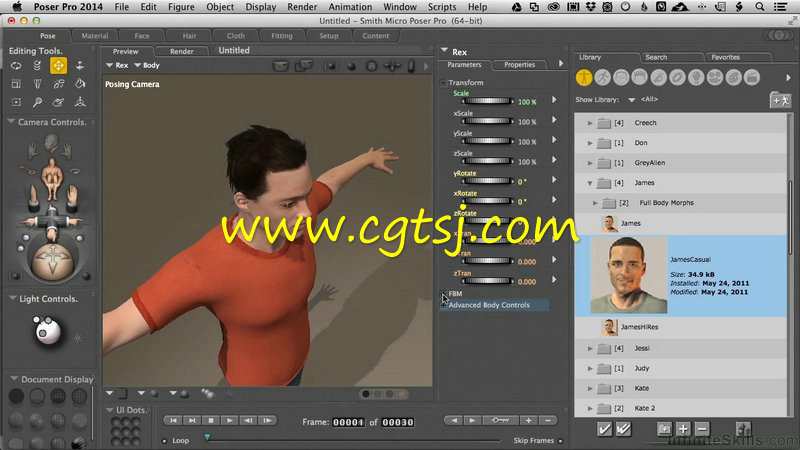Select the Morphing tool
Screen dimensions: 800x450
59,102
